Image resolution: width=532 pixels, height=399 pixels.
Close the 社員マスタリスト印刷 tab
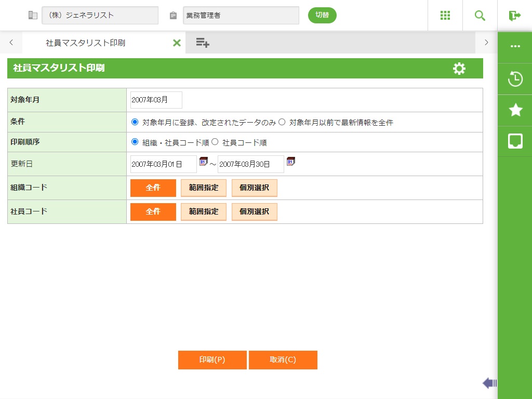point(177,43)
